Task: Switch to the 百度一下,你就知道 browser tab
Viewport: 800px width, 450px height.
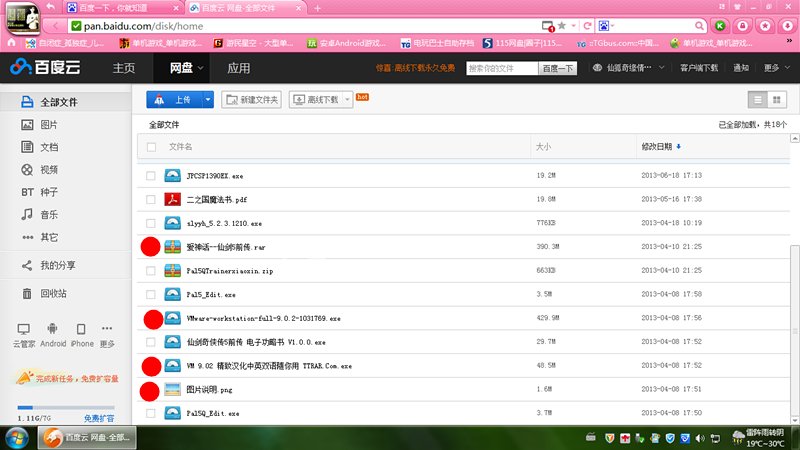Action: coord(123,8)
